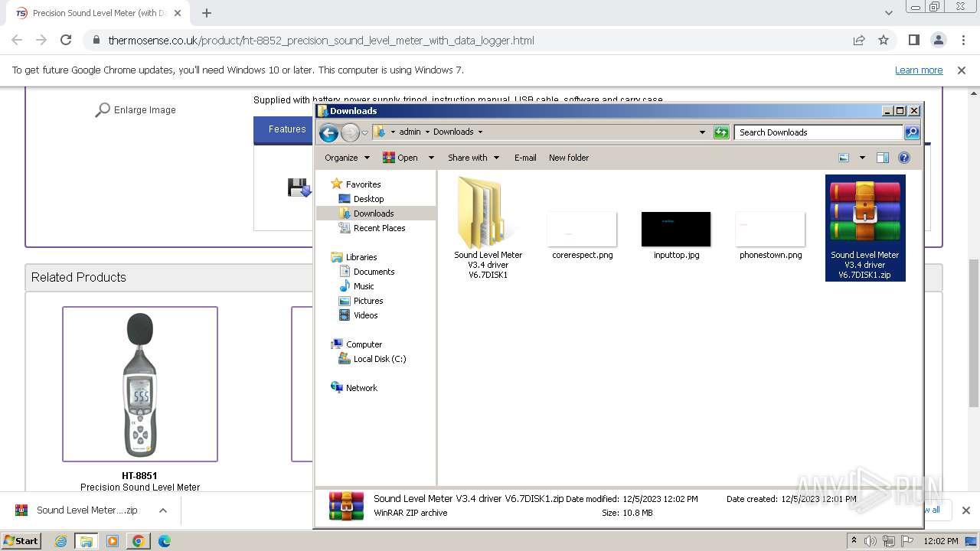
Task: Open Chrome three-dot menu
Action: point(962,41)
